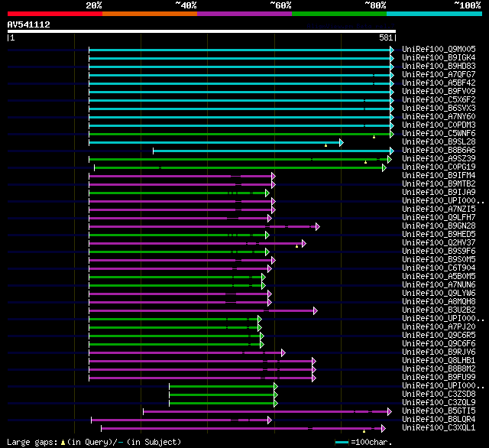Open the UniRef100_B9FV09 hit label
The image size is (489, 448).
coord(439,92)
